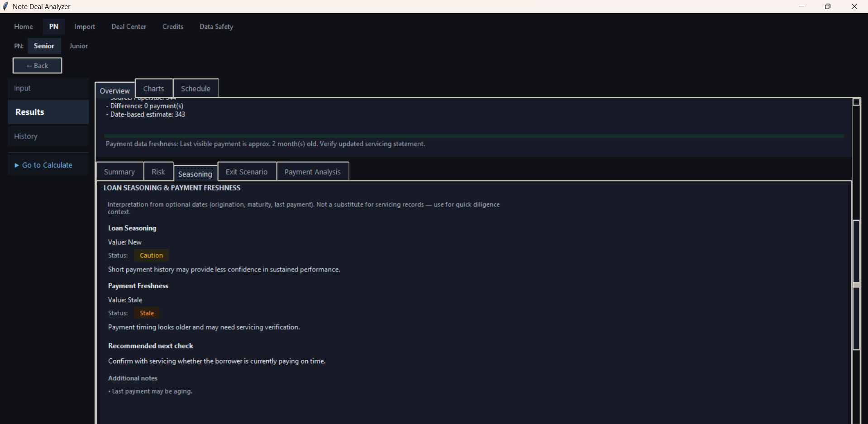Screen dimensions: 868x424
Task: Open the Import menu
Action: (85, 27)
